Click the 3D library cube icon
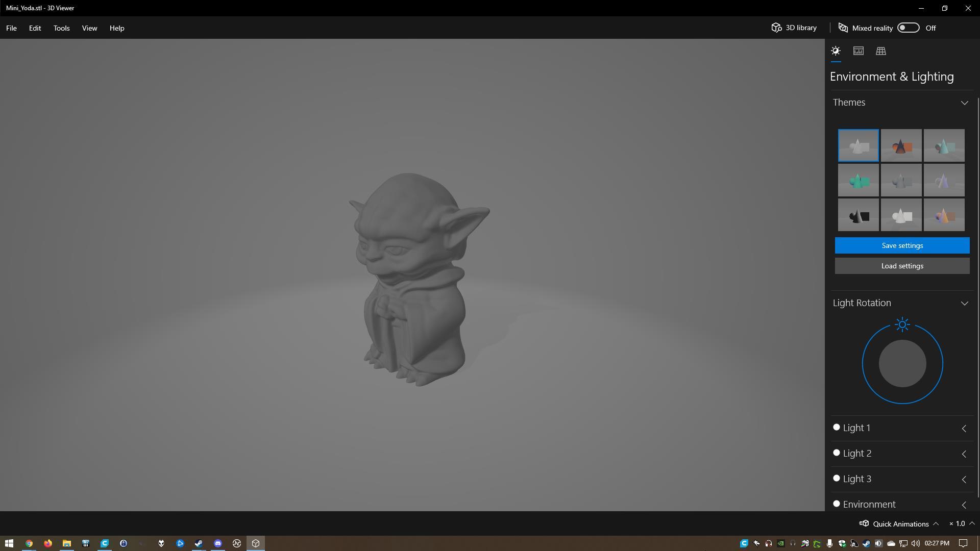The image size is (980, 551). (776, 28)
